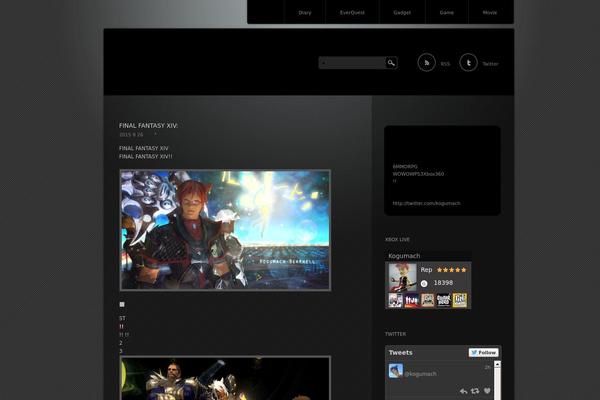Open the Twitter text link in header
Image resolution: width=600 pixels, height=400 pixels.
(490, 64)
